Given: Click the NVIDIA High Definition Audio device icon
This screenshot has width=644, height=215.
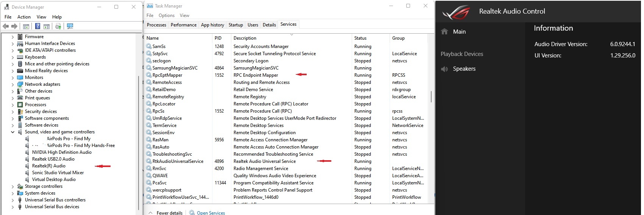Looking at the screenshot, I should click(x=27, y=152).
